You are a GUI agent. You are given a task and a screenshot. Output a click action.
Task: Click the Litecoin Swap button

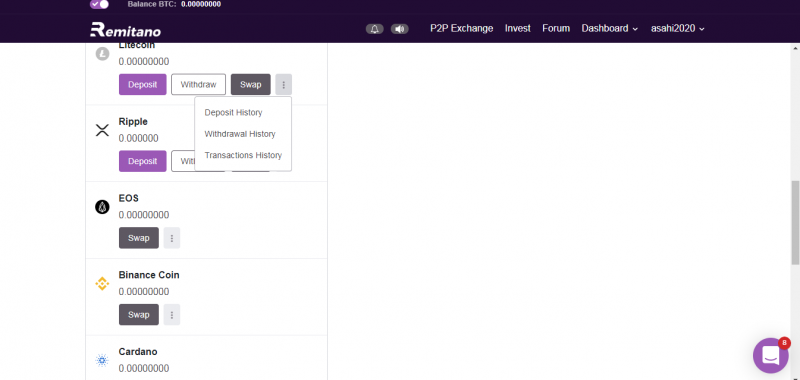point(251,85)
